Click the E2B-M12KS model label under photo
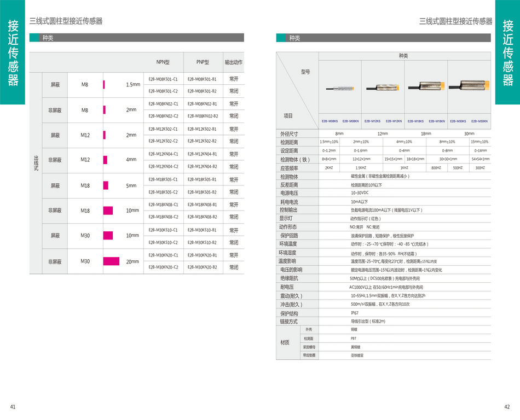 372,121
